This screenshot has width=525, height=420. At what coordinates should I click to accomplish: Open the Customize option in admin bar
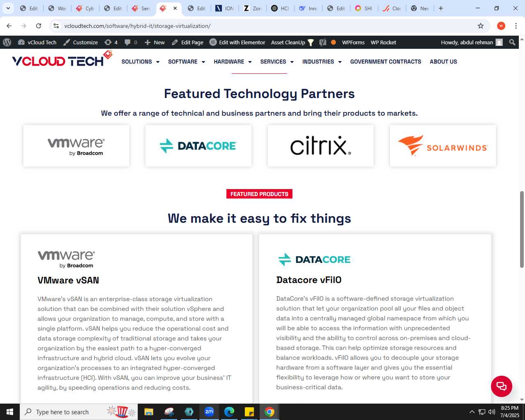coord(80,42)
